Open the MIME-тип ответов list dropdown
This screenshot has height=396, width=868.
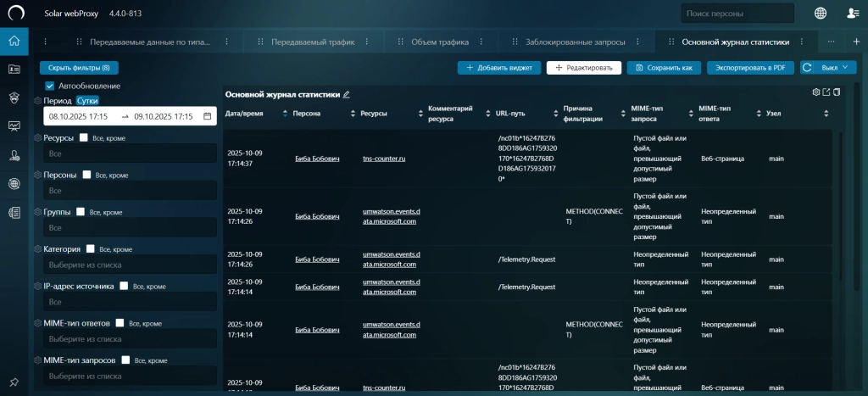[x=130, y=339]
